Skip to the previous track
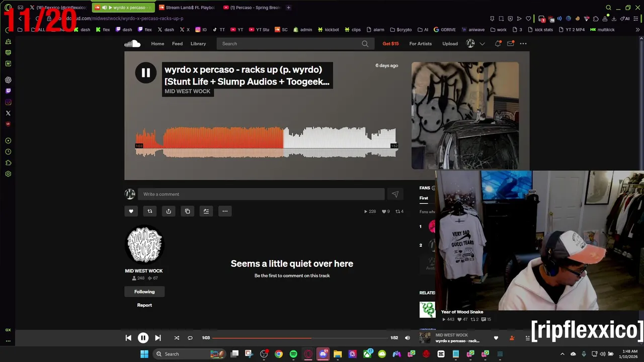 click(128, 338)
